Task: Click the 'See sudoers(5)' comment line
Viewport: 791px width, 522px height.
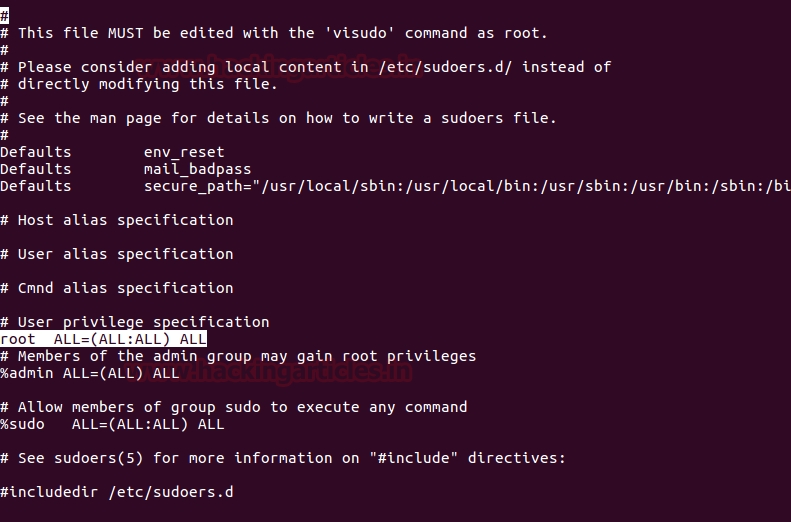Action: coord(283,458)
